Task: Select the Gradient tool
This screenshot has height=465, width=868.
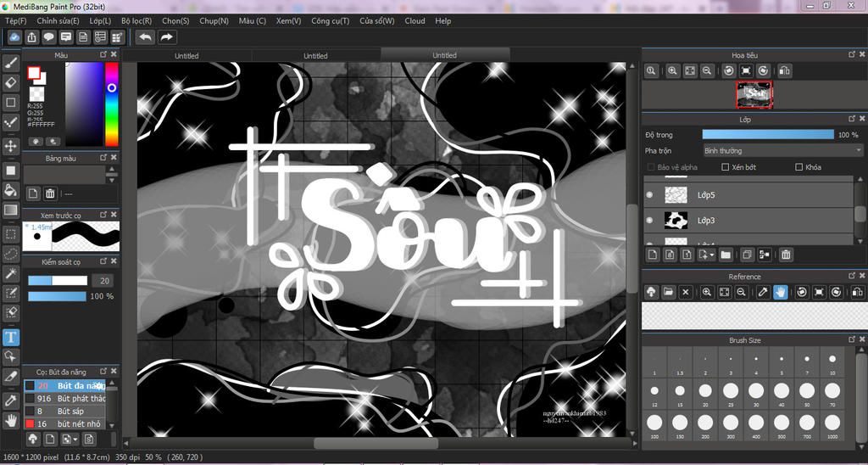Action: pos(10,210)
